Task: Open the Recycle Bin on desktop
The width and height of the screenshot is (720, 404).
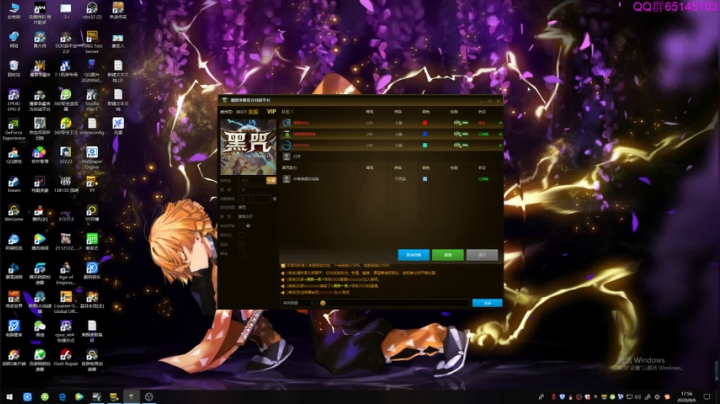Action: (14, 68)
